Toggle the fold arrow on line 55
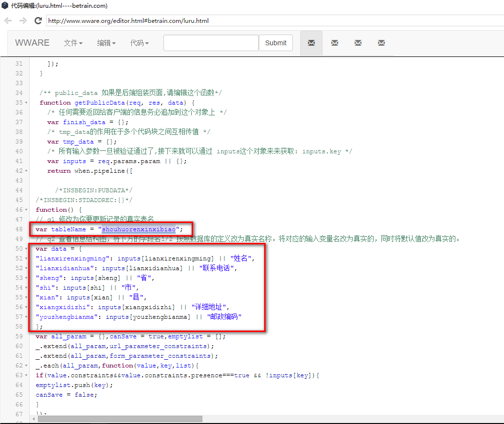The image size is (504, 424). [x=26, y=297]
